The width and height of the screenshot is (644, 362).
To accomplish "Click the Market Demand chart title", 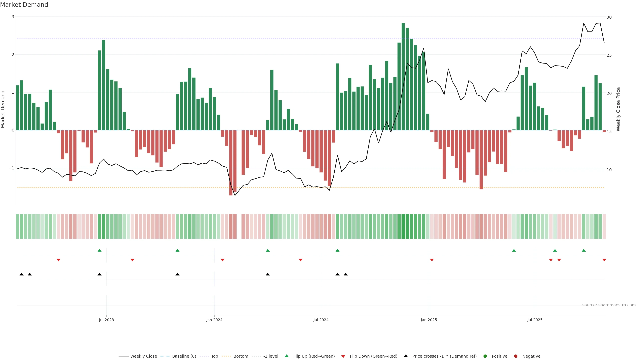I will coord(24,5).
